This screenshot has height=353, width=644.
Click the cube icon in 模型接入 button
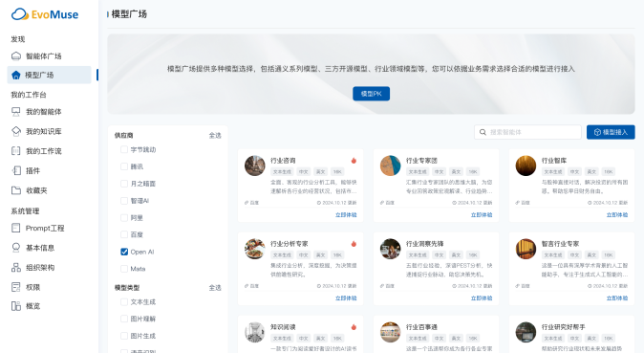tap(597, 132)
